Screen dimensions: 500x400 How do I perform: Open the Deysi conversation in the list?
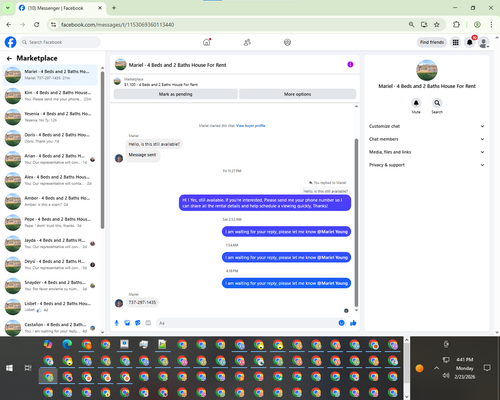(x=50, y=265)
